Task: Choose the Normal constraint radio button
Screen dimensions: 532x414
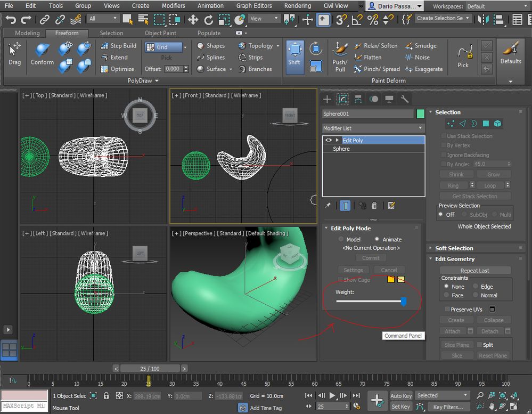Action: pyautogui.click(x=476, y=296)
